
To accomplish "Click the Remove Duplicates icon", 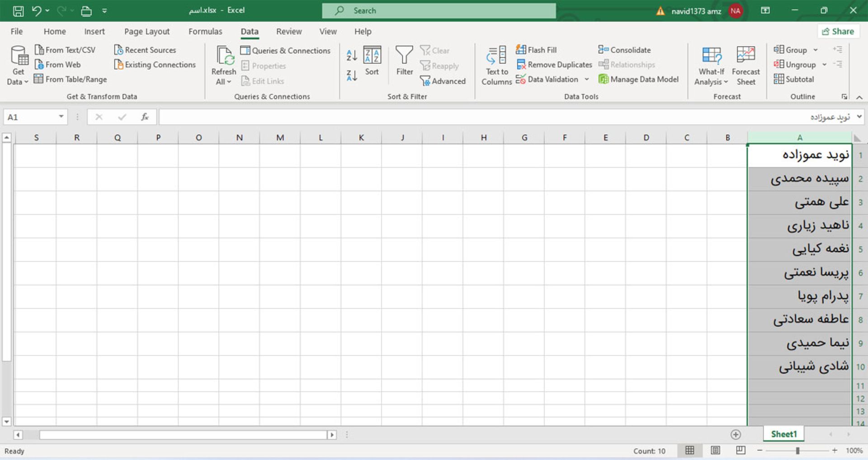I will coord(521,65).
